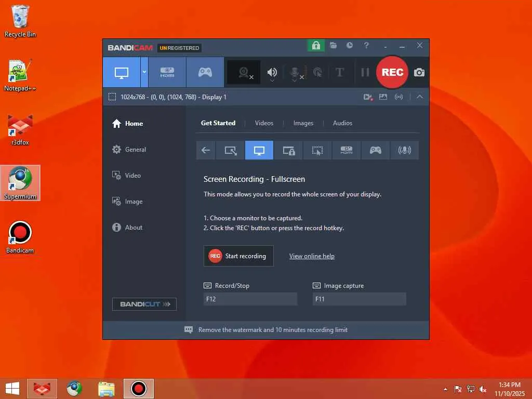Image resolution: width=532 pixels, height=399 pixels.
Task: Select audio only recording mode icon
Action: [404, 150]
